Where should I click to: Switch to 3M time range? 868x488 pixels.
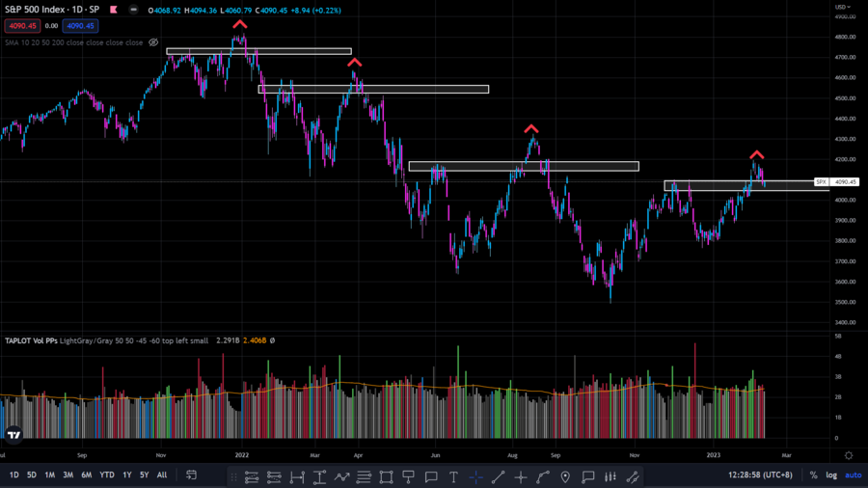pos(68,474)
